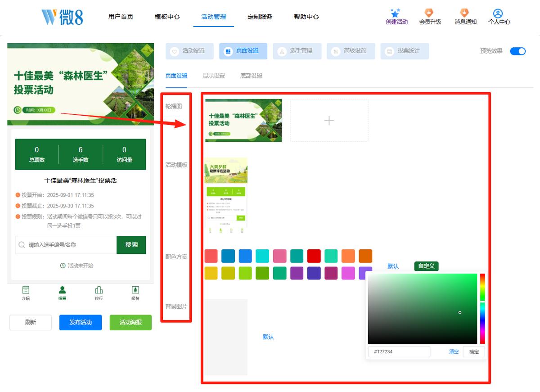Click the green 搜索 button

pos(131,245)
